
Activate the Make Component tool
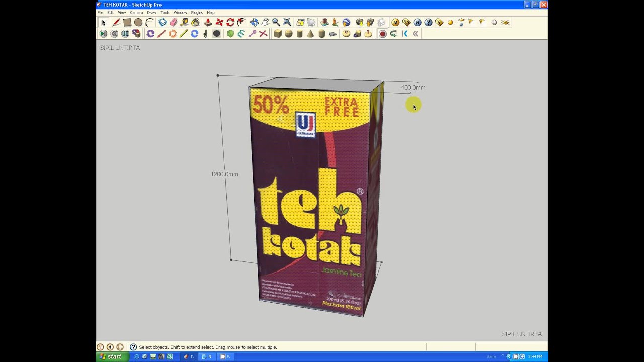(x=163, y=22)
